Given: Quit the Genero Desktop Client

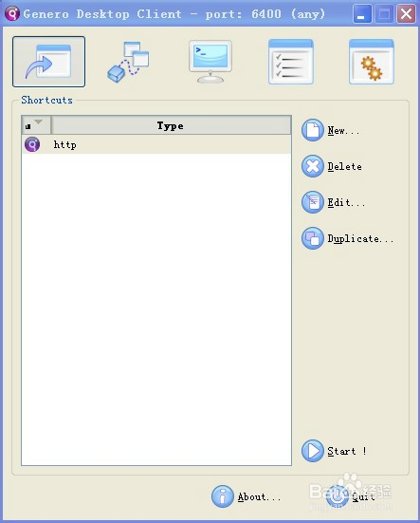Looking at the screenshot, I should pos(350,496).
